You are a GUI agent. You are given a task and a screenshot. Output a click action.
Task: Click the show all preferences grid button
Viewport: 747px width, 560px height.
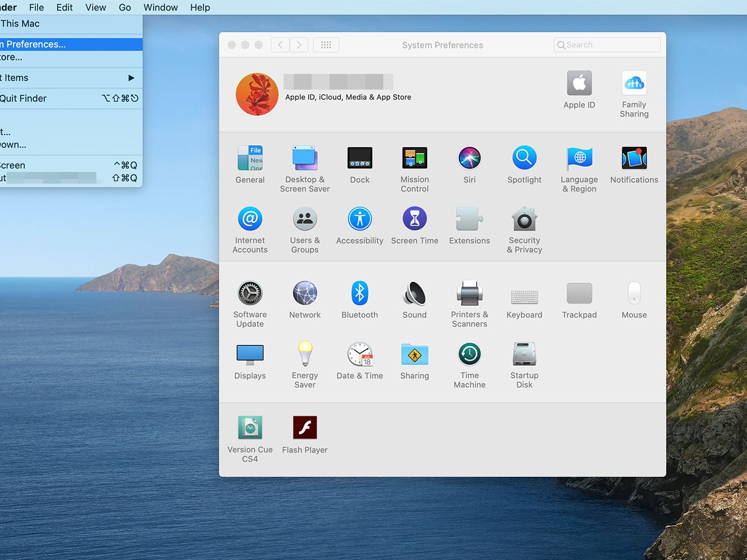(x=326, y=45)
